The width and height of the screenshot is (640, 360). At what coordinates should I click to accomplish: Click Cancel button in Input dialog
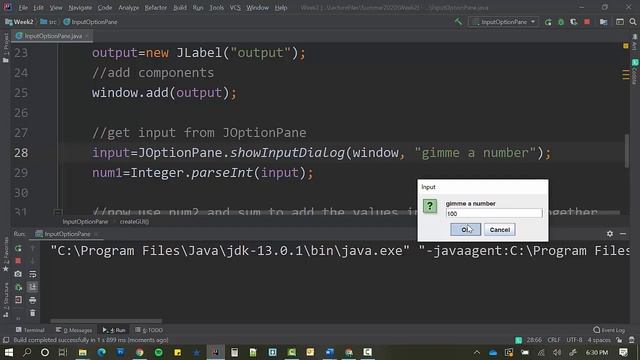pyautogui.click(x=500, y=229)
